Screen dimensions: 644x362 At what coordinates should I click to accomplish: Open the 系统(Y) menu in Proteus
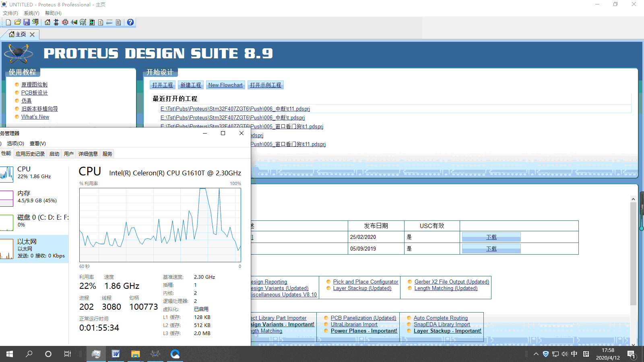pos(31,13)
